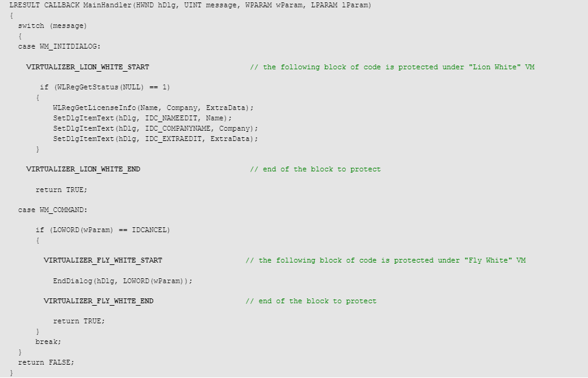Click the VIRTUALIZER_FLY_WHITE_START macro
The height and width of the screenshot is (378, 588).
(103, 260)
